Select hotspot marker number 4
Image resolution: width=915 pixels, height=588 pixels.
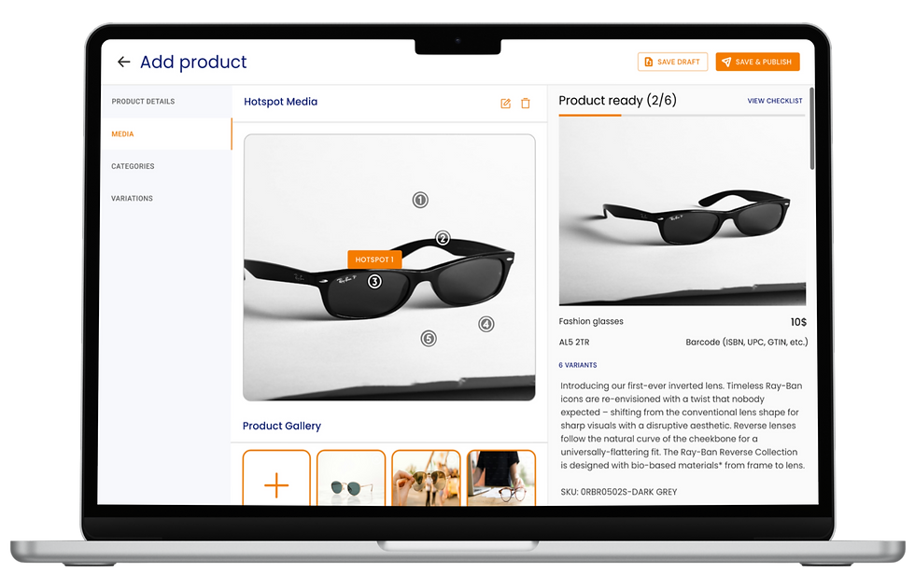coord(486,324)
